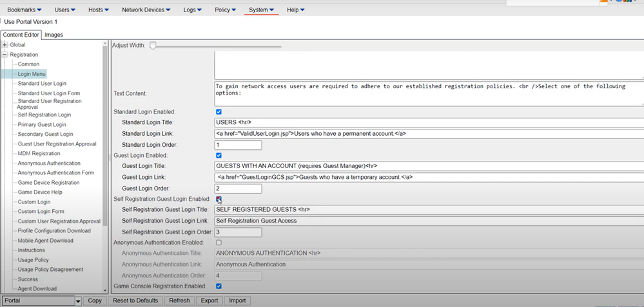Click Self Registration Guest Login Order field
Screen dimensions: 644x307
pos(239,232)
